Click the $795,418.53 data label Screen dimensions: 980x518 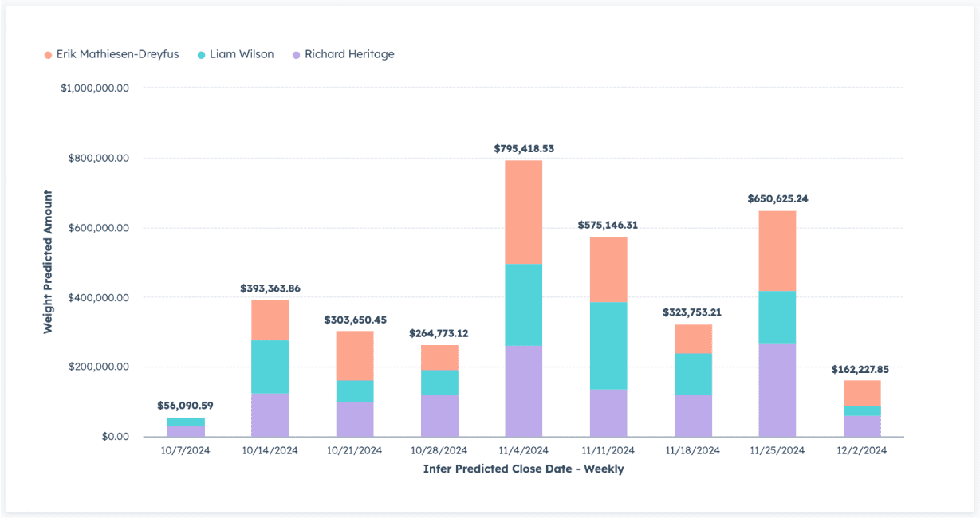tap(524, 149)
